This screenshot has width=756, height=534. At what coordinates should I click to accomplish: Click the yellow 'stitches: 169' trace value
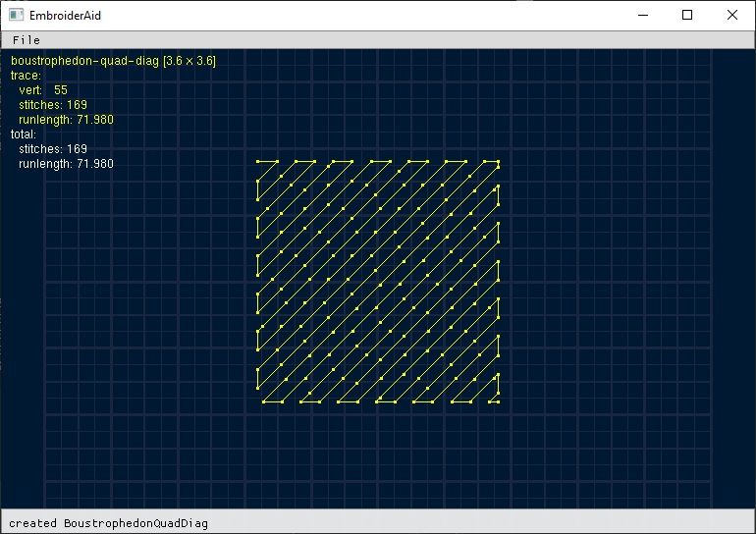point(53,105)
